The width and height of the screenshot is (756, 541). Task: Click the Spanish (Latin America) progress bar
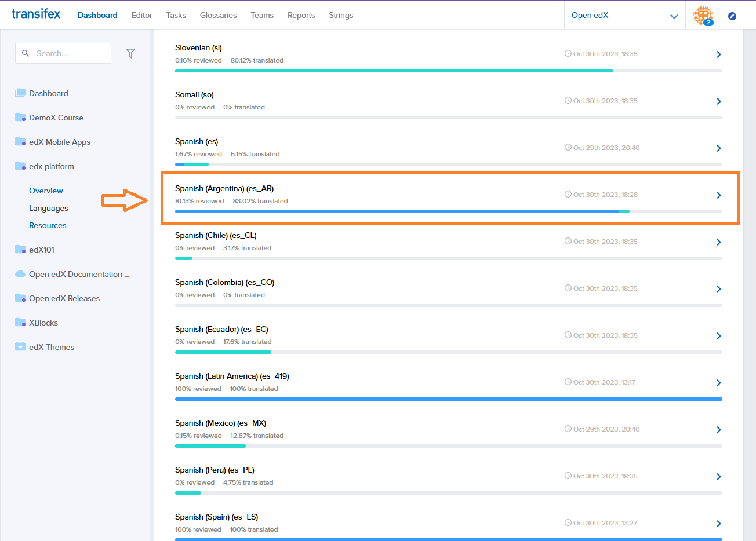[448, 399]
